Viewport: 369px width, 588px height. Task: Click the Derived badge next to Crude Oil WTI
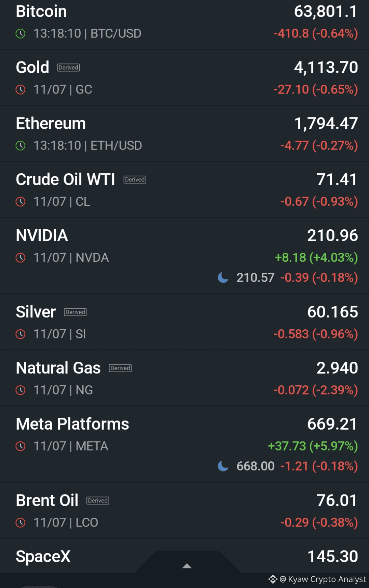click(x=135, y=180)
